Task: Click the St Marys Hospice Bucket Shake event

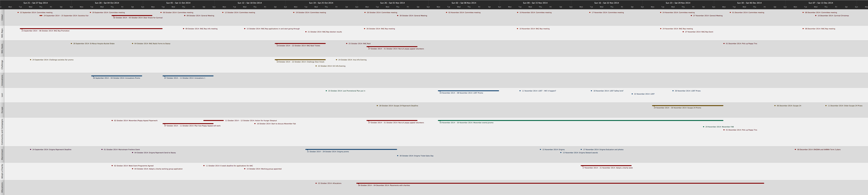Action: 94,43
